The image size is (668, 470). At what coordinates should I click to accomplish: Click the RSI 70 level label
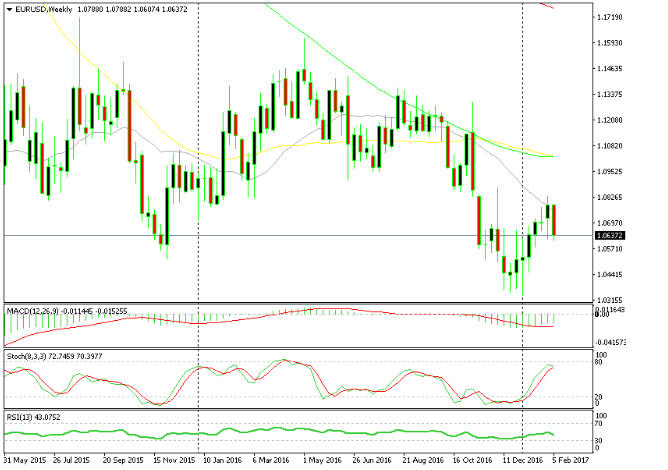599,424
